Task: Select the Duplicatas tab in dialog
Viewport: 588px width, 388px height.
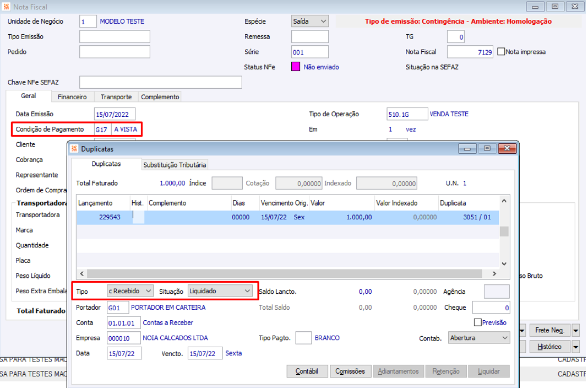Action: [106, 164]
